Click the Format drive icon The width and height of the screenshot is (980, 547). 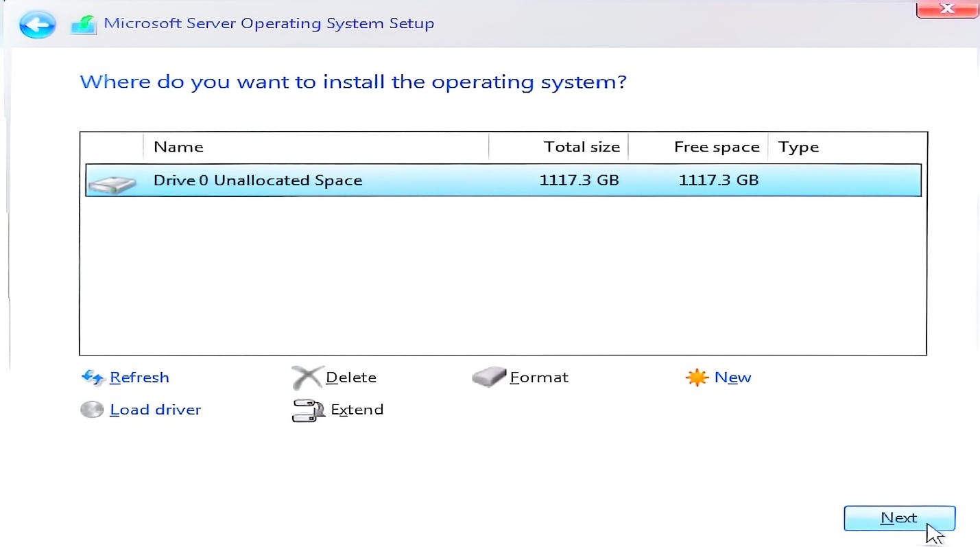[489, 377]
